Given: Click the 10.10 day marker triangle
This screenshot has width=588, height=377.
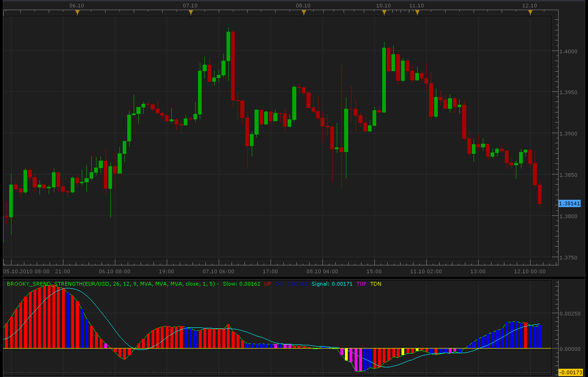Looking at the screenshot, I should pyautogui.click(x=384, y=13).
